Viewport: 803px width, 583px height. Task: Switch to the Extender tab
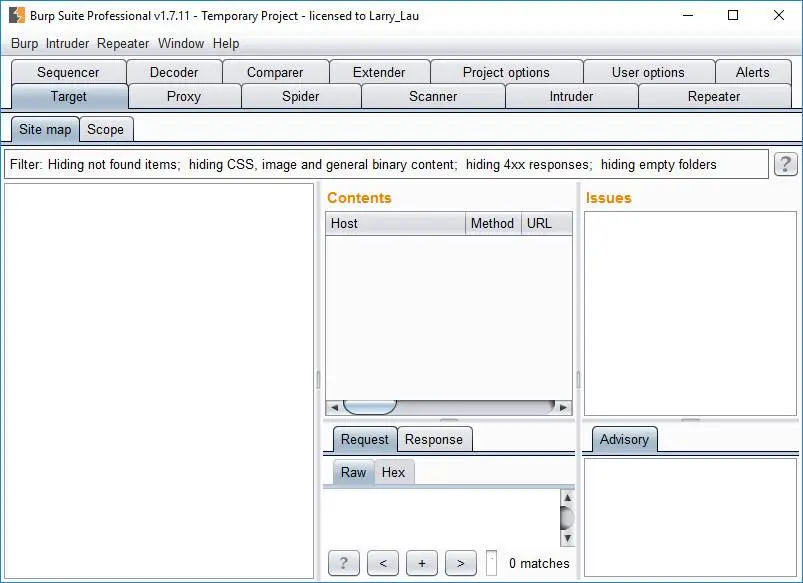coord(379,72)
